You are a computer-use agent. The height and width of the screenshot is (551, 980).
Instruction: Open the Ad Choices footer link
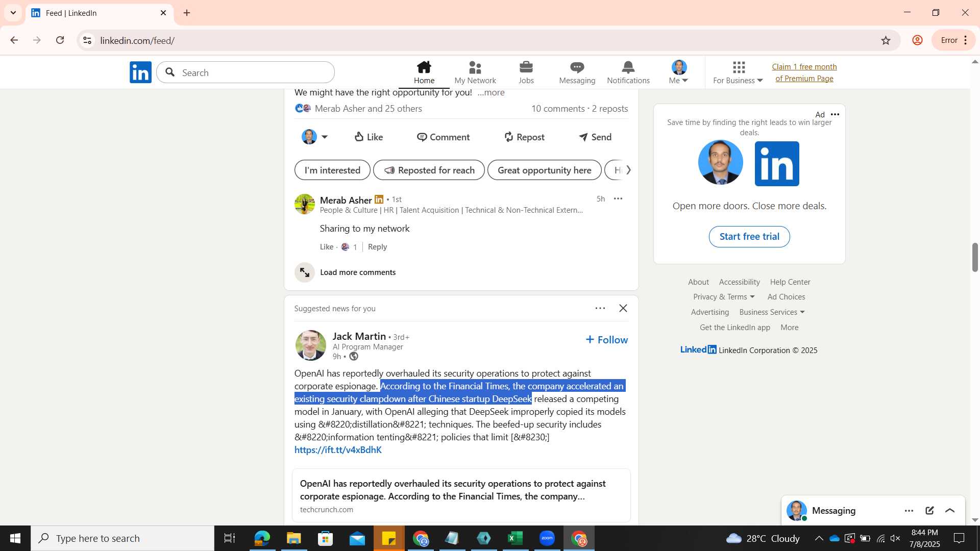point(786,297)
